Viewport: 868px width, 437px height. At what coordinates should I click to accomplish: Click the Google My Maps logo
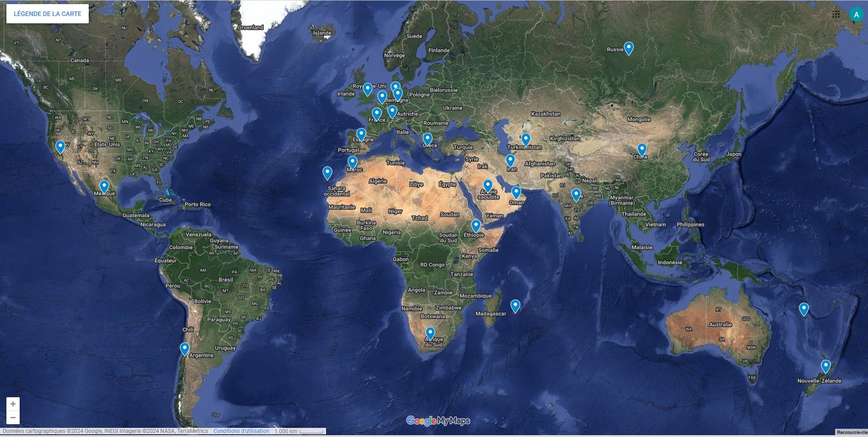(438, 421)
